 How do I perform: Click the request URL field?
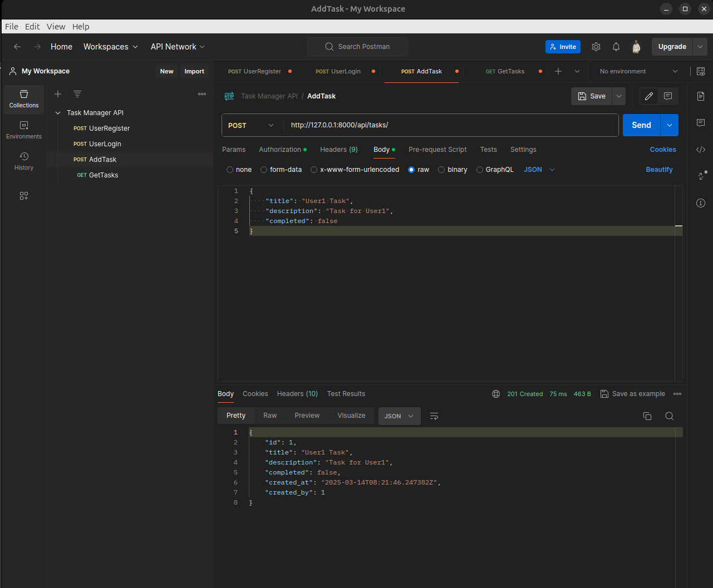[451, 125]
